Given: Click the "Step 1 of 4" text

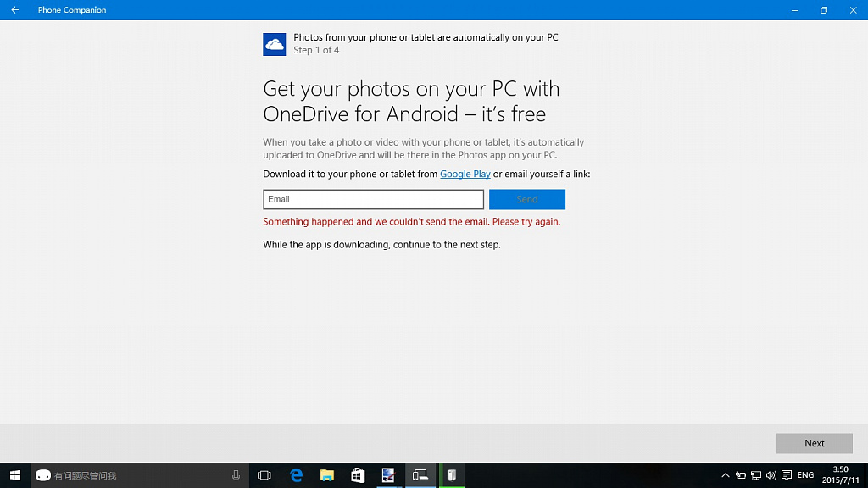Looking at the screenshot, I should point(316,50).
